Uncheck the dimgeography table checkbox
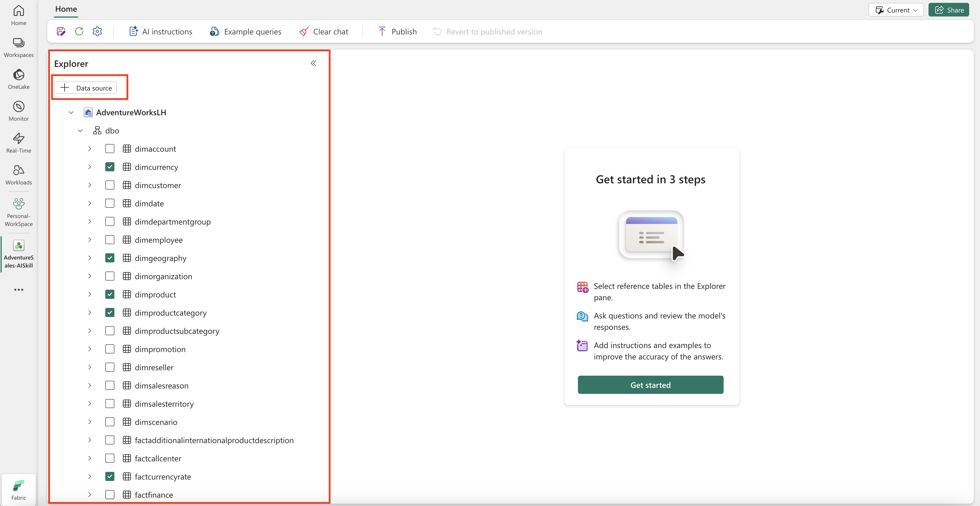 click(x=110, y=258)
